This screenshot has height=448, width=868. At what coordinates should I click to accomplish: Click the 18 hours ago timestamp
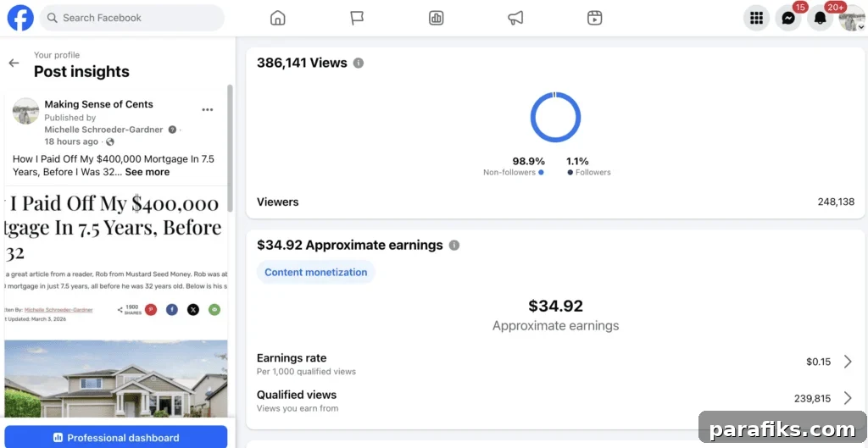click(x=71, y=141)
